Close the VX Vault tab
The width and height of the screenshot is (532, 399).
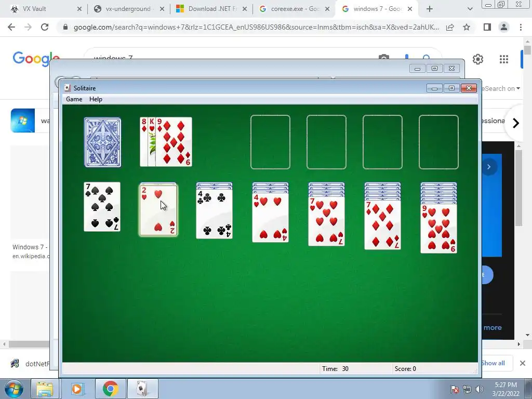[79, 9]
